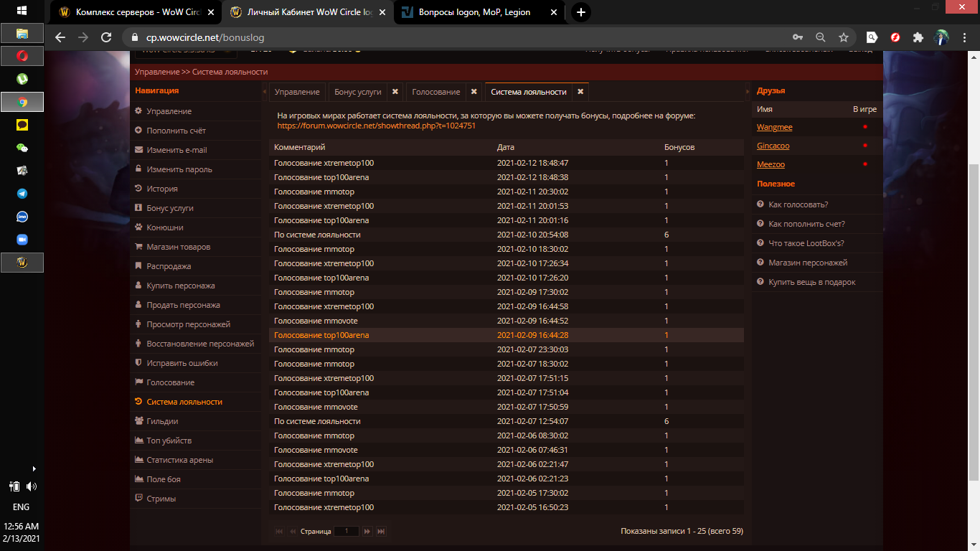Bookmark this page with star icon
This screenshot has height=551, width=980.
(844, 37)
